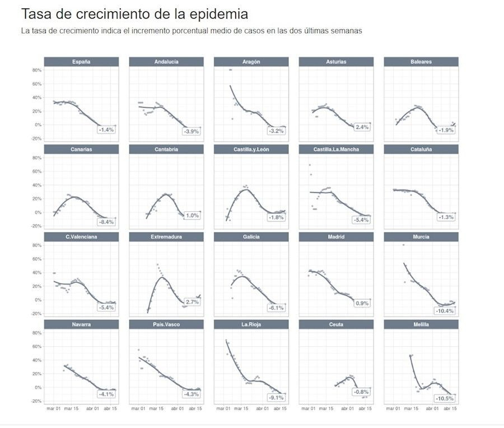Select the -1.3% label in Cataluña chart
The image size is (504, 428).
pos(446,217)
